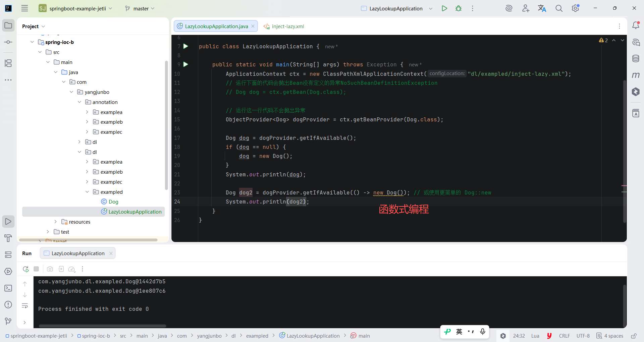
Task: Click the 24:32 caret position indicator
Action: click(519, 336)
